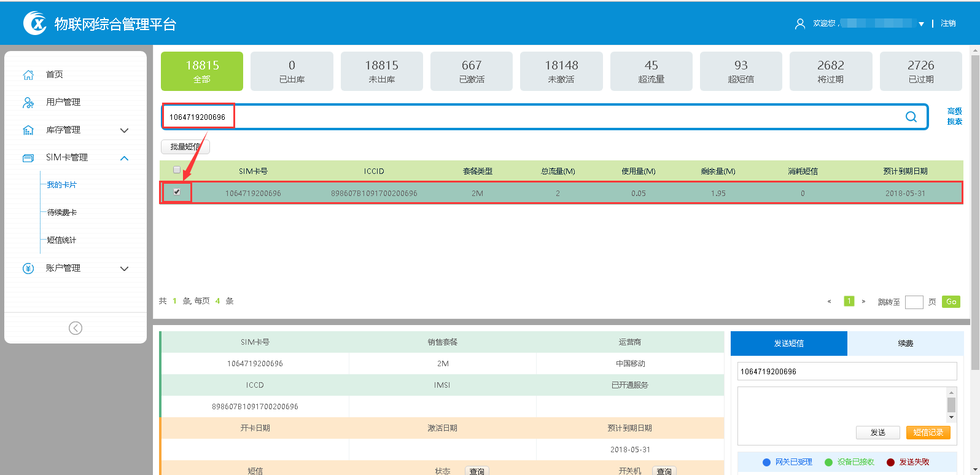980x475 pixels.
Task: Click the 用户管理 user icon
Action: pos(28,103)
